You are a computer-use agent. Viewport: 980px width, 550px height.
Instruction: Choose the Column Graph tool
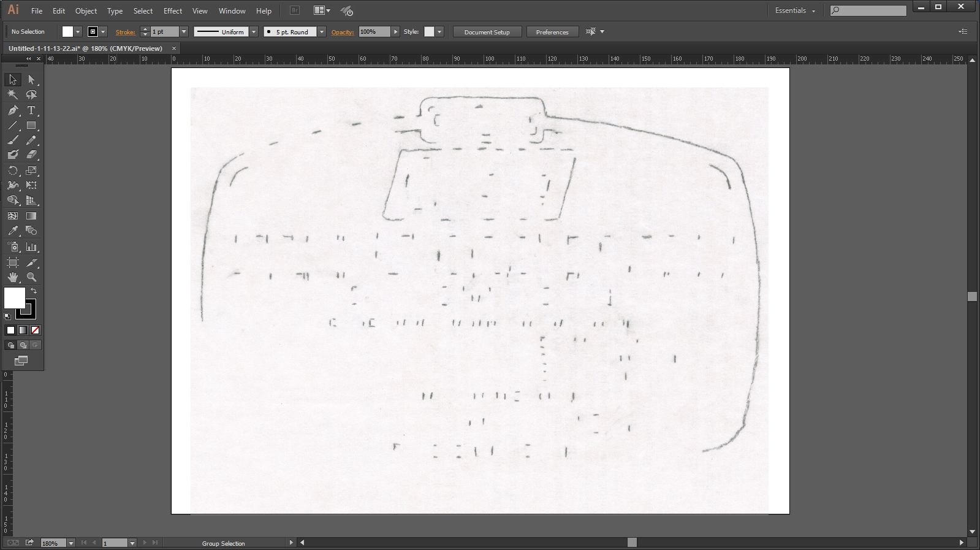click(31, 247)
